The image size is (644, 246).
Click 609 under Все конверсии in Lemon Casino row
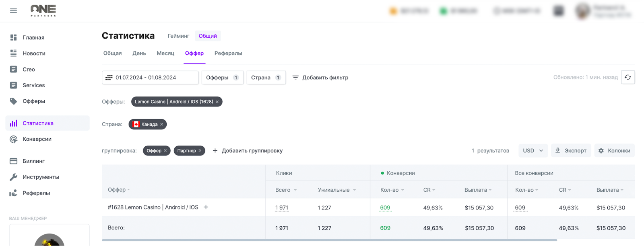[520, 208]
